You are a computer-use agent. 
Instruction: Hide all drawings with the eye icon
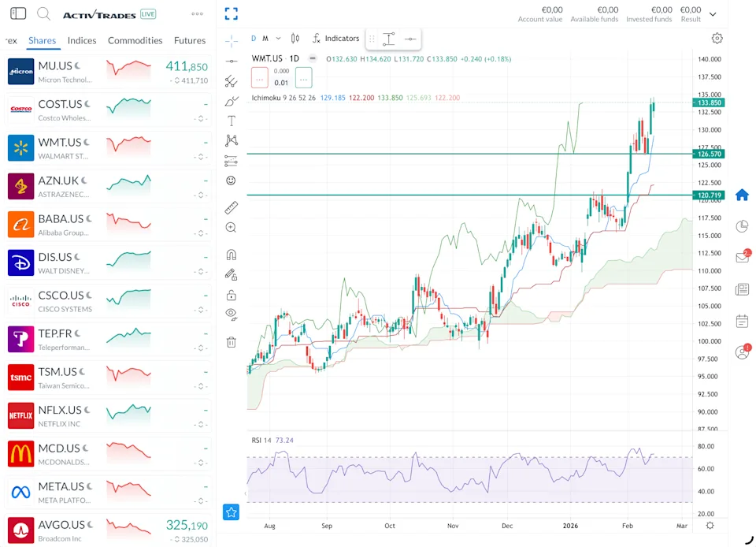click(x=231, y=314)
